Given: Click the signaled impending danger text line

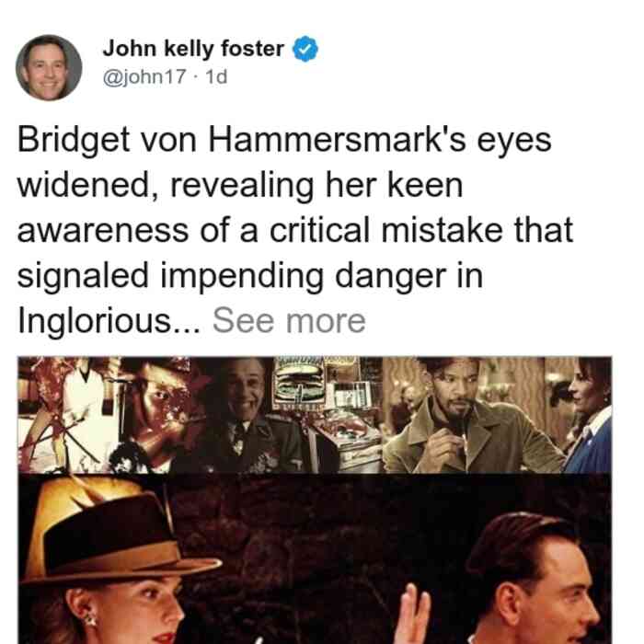Looking at the screenshot, I should (250, 276).
